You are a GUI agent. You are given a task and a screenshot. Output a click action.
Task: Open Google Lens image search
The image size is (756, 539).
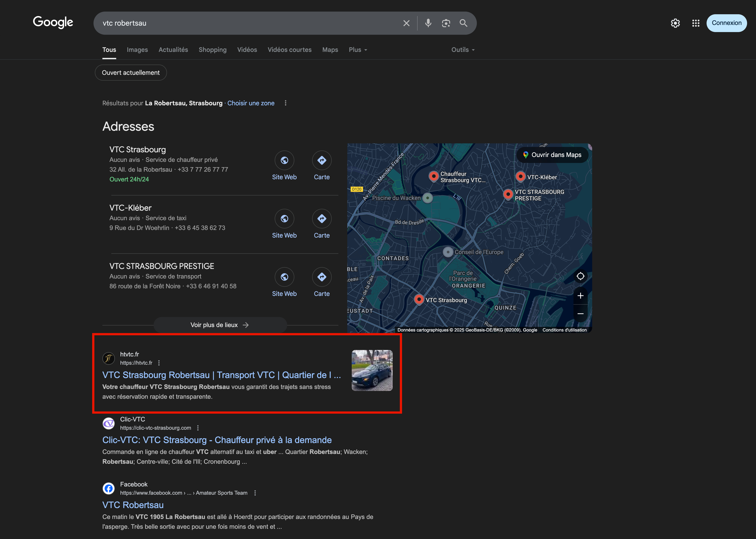click(x=446, y=23)
